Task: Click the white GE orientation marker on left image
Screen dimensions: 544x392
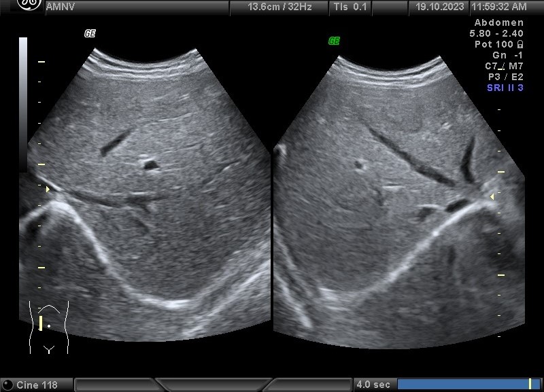Action: 90,33
